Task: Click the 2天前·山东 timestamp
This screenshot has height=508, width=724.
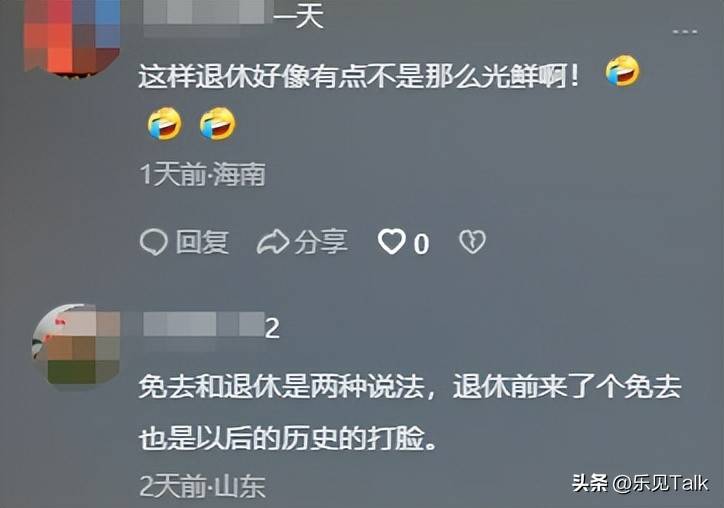Action: pos(202,486)
